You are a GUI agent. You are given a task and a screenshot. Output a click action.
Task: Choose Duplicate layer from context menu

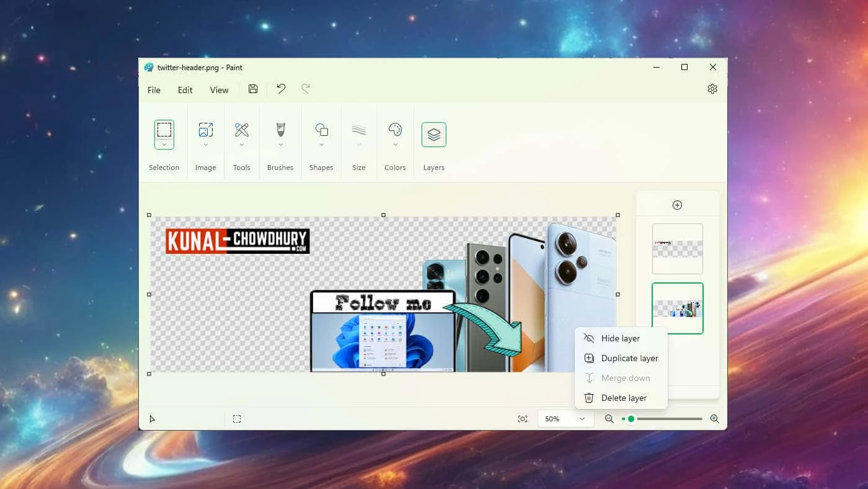tap(621, 358)
